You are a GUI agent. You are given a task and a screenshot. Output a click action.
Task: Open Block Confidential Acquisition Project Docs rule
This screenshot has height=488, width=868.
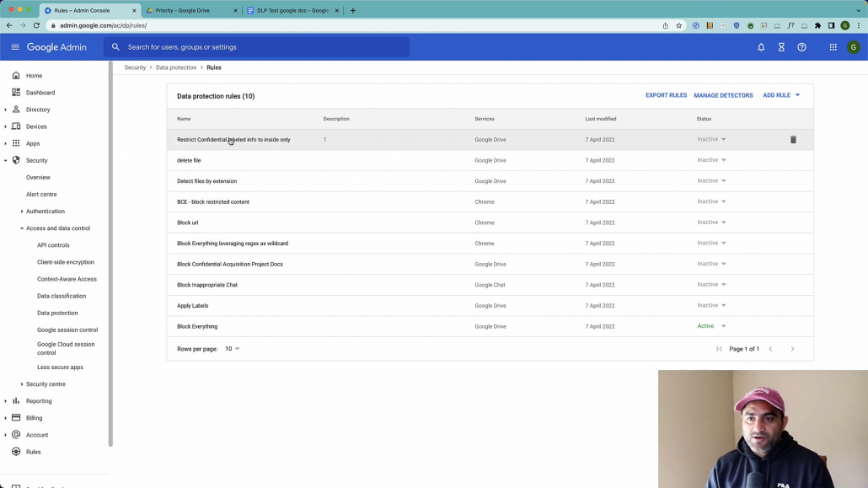pyautogui.click(x=230, y=264)
